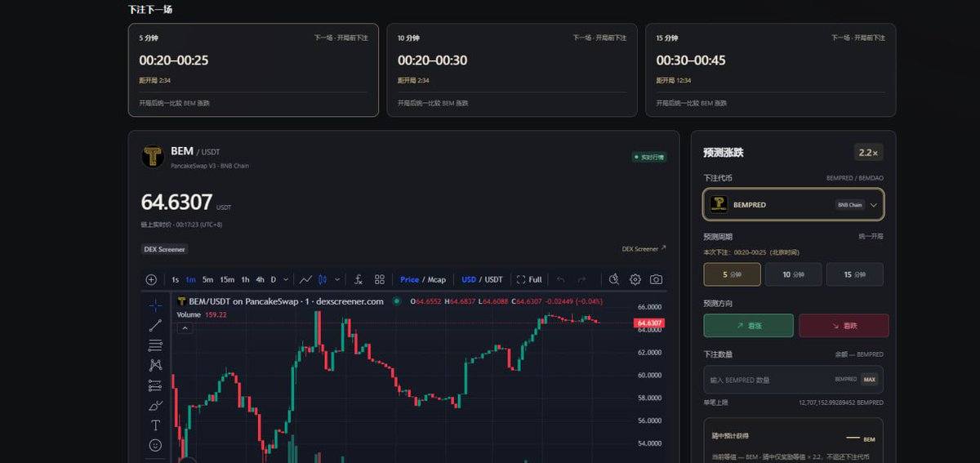
Task: Click the redo arrow in chart toolbar
Action: click(581, 279)
